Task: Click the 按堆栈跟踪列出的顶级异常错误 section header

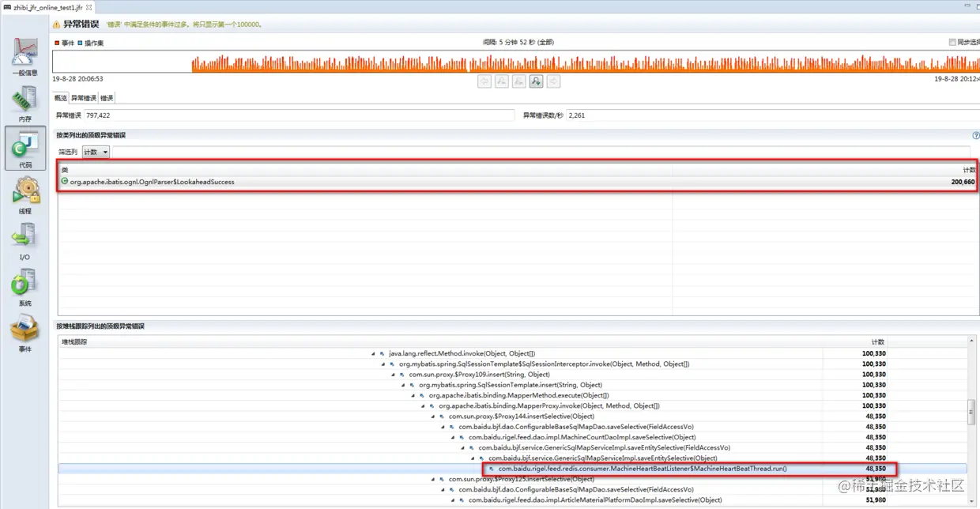Action: (x=100, y=326)
